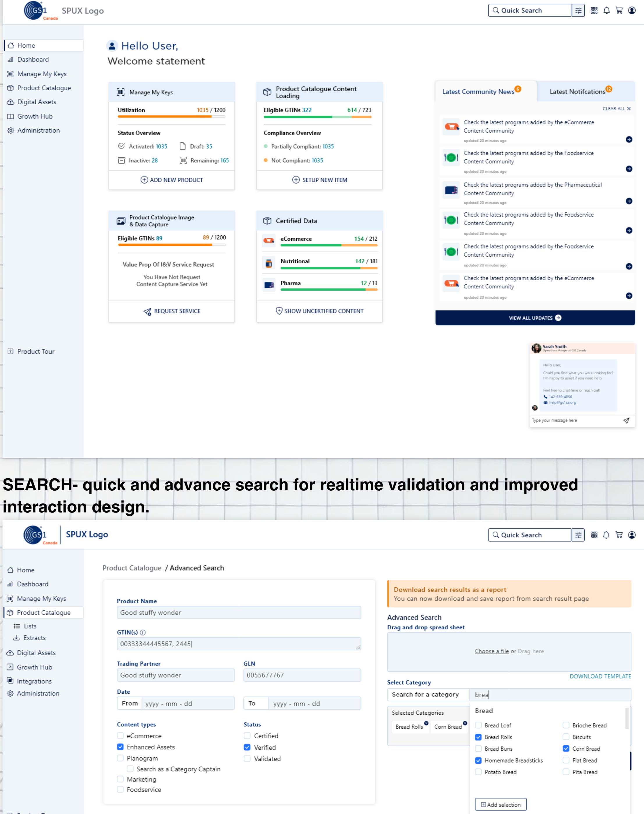The width and height of the screenshot is (644, 814).
Task: Check the eCommerce content type checkbox
Action: 120,736
